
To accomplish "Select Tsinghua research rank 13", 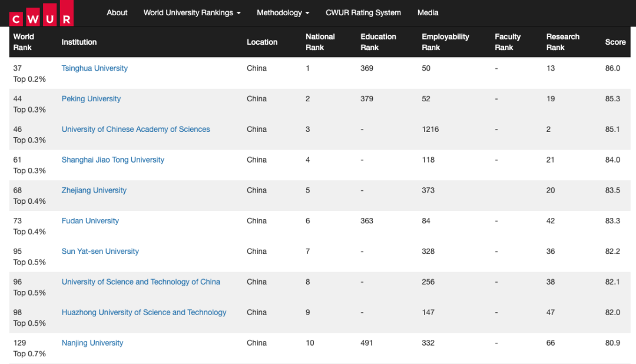I will point(551,68).
